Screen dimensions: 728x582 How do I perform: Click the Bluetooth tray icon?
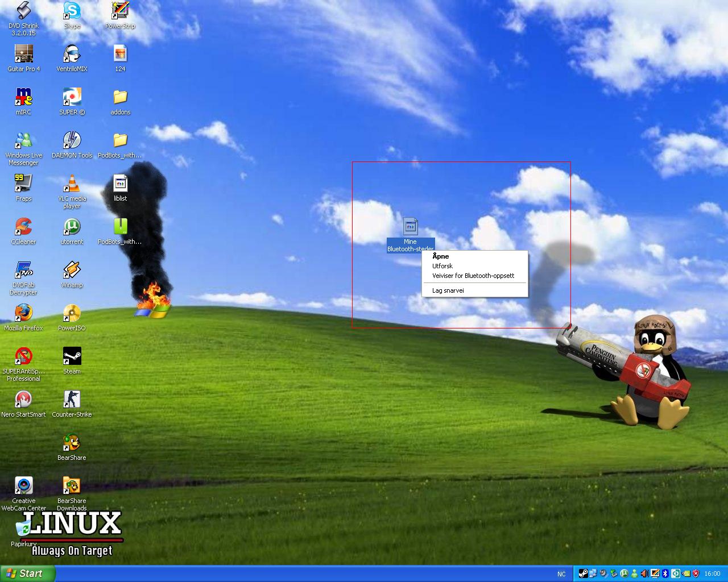coord(665,573)
